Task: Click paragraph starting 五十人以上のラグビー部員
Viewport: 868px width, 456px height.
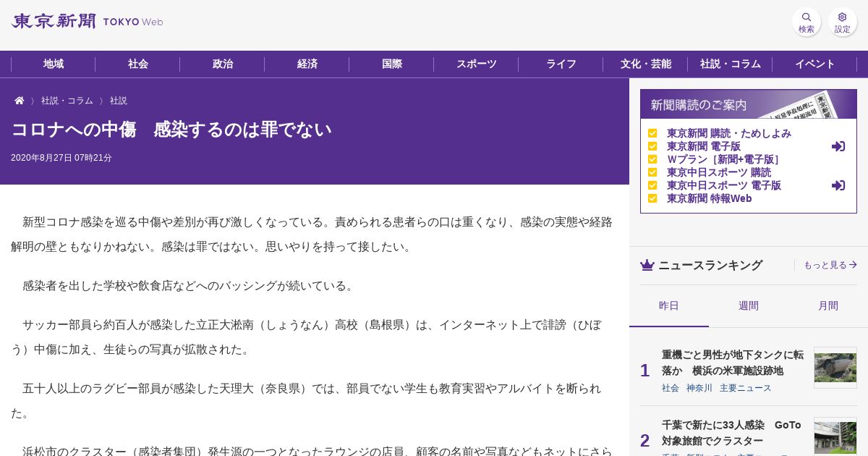Action: coord(306,401)
